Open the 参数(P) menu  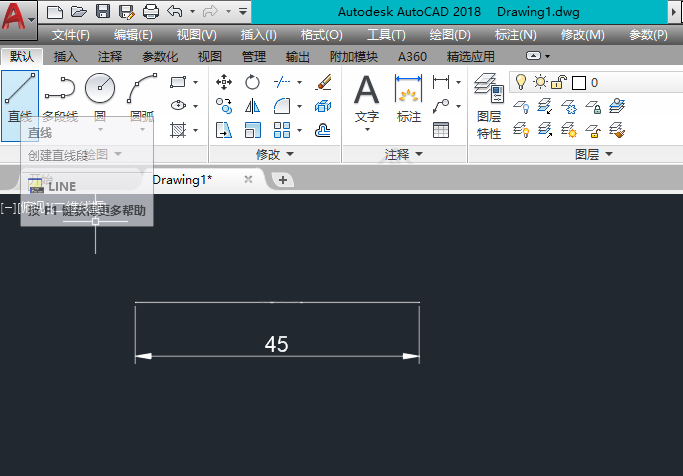(x=648, y=35)
